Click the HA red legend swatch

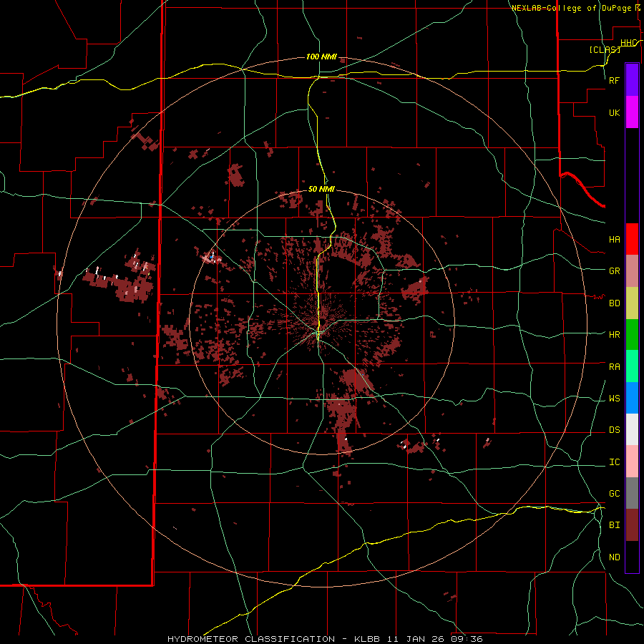point(632,239)
